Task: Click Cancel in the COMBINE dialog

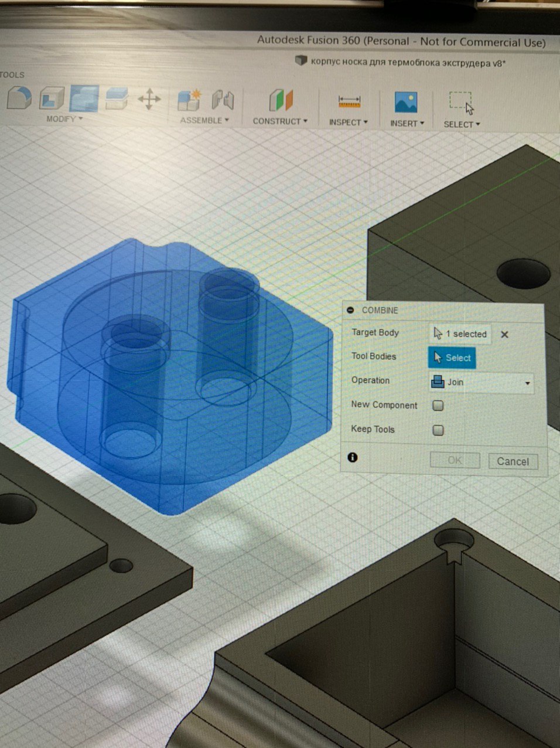Action: pyautogui.click(x=513, y=461)
